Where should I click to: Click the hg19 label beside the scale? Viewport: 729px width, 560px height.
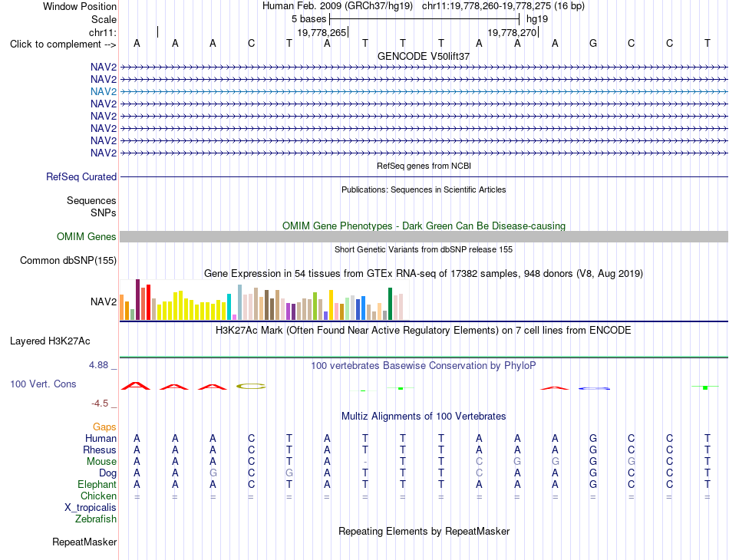coord(537,19)
